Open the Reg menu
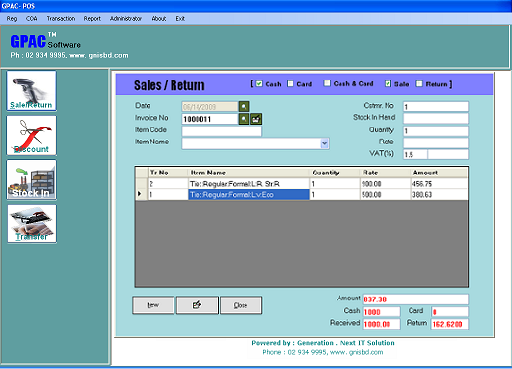This screenshot has width=512, height=369. tap(12, 19)
